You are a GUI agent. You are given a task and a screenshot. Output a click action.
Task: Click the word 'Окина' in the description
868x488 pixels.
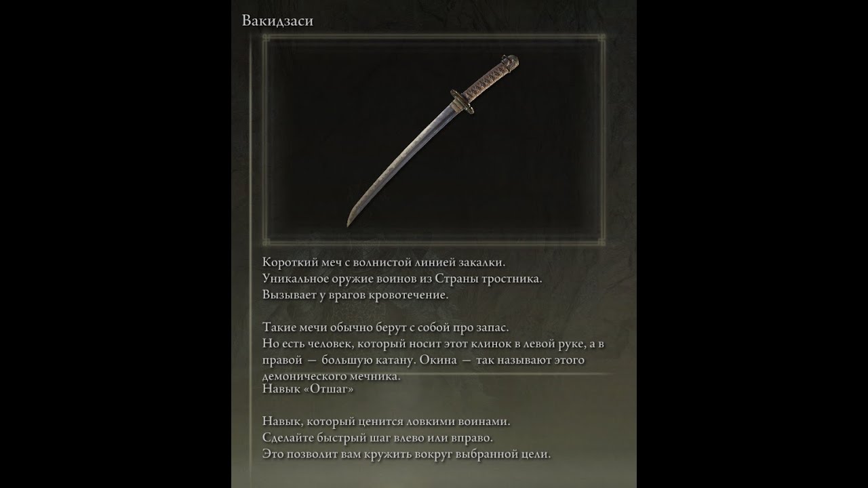point(437,360)
